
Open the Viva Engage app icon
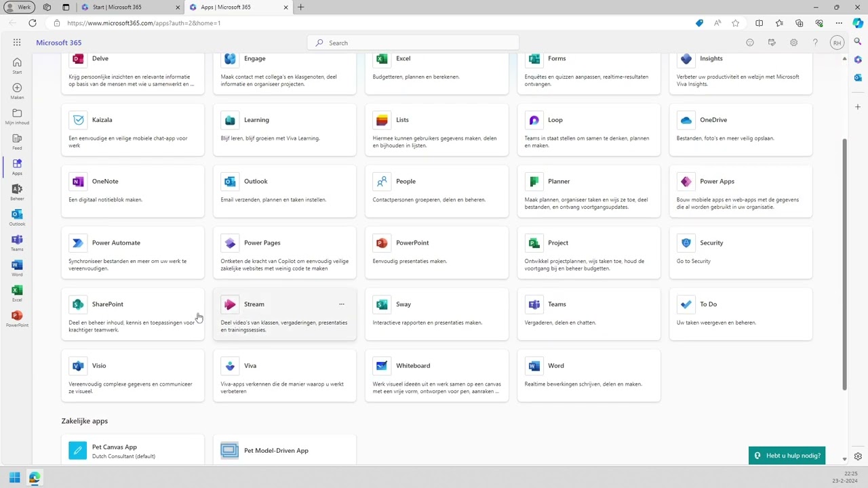pos(230,59)
